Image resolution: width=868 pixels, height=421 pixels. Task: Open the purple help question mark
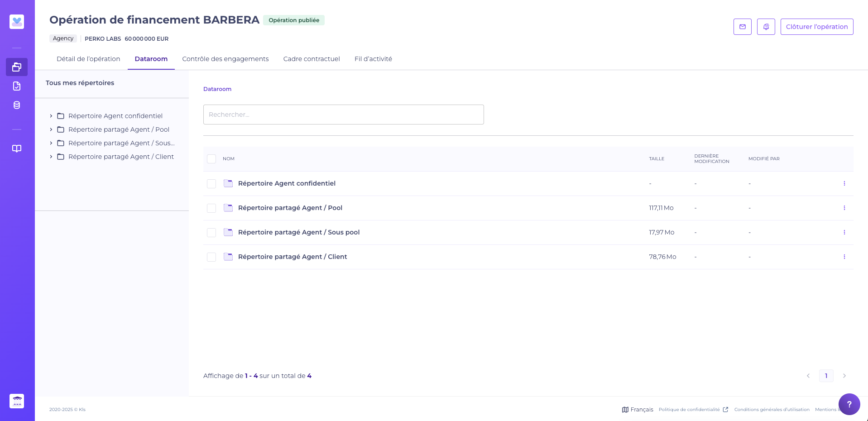[x=849, y=404]
